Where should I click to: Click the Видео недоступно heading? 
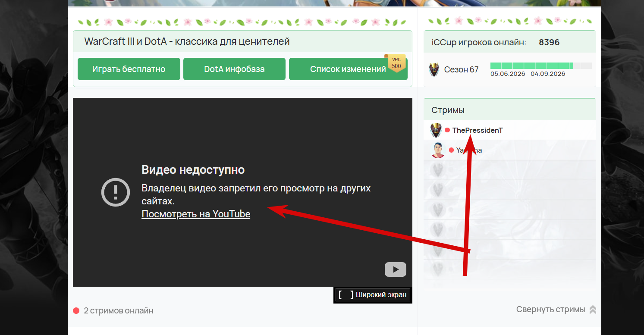click(x=193, y=170)
